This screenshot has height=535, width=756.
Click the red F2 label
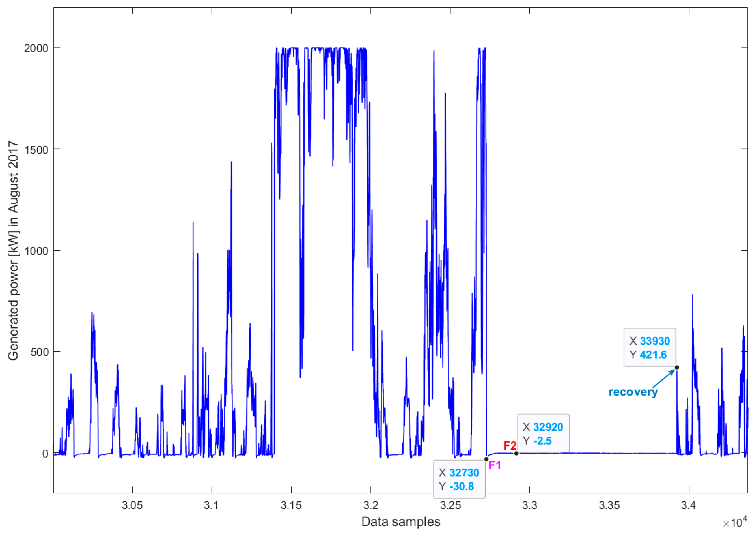tap(510, 446)
